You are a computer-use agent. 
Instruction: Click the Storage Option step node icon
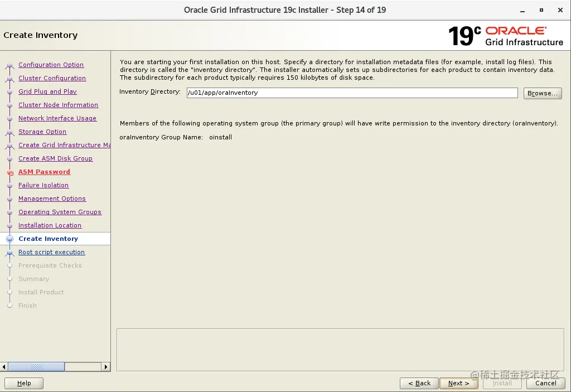coord(10,133)
